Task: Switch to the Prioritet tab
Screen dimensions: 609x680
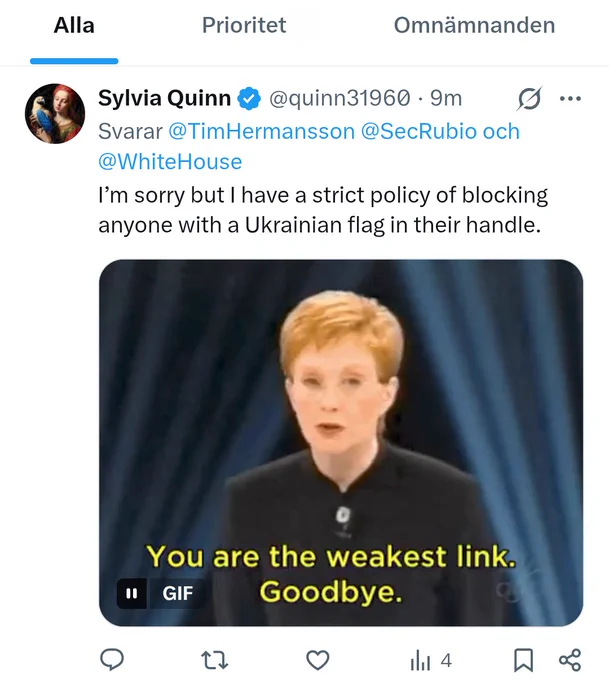Action: [244, 25]
